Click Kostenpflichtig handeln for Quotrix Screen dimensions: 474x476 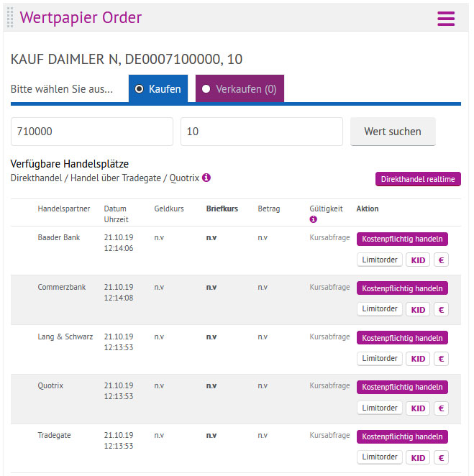pyautogui.click(x=402, y=387)
